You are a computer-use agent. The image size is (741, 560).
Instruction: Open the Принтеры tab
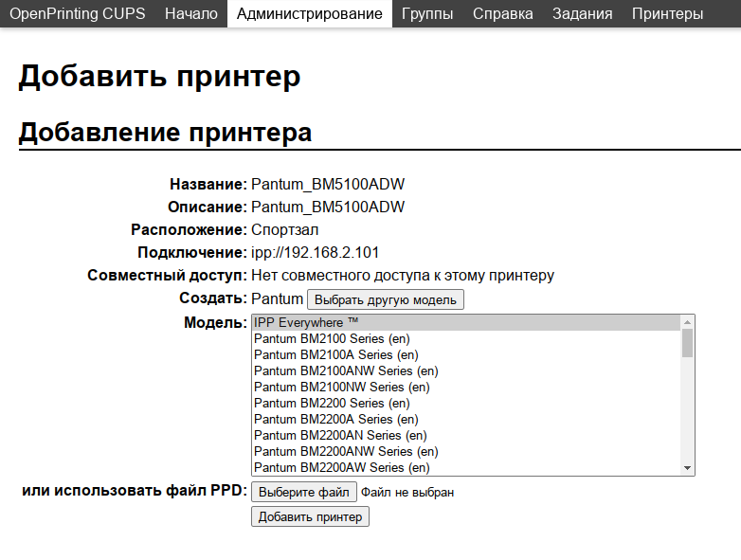667,14
